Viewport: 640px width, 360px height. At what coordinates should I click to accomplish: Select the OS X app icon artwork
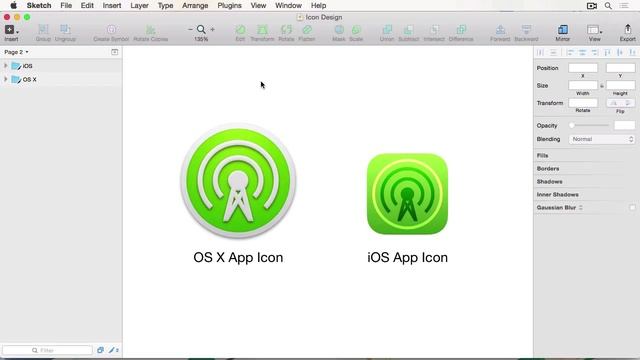238,181
